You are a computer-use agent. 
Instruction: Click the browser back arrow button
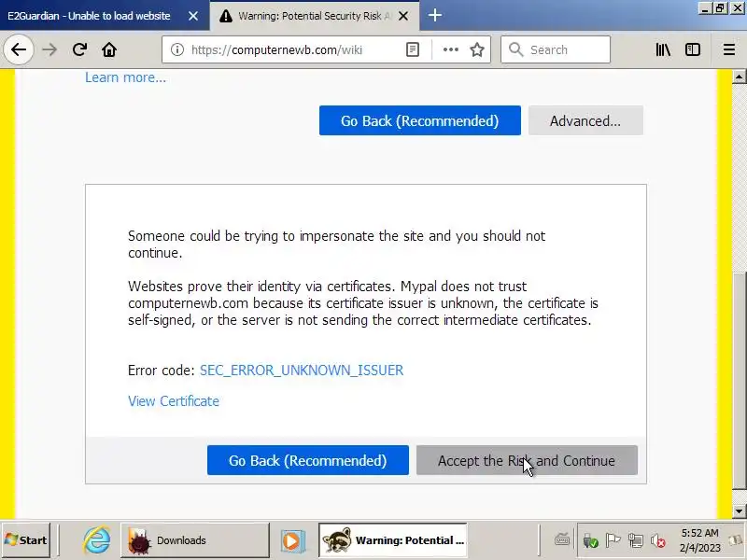(x=19, y=49)
